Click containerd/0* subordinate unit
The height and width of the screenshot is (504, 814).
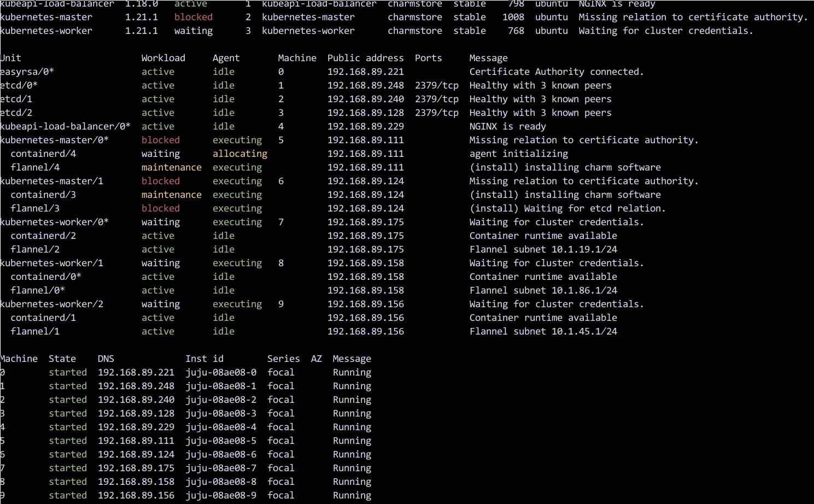pyautogui.click(x=46, y=277)
